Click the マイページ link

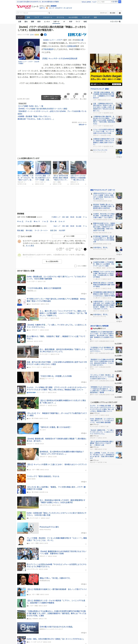tap(103, 13)
